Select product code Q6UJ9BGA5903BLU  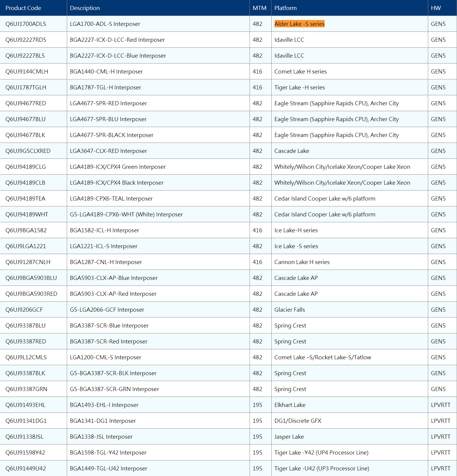[x=31, y=278]
